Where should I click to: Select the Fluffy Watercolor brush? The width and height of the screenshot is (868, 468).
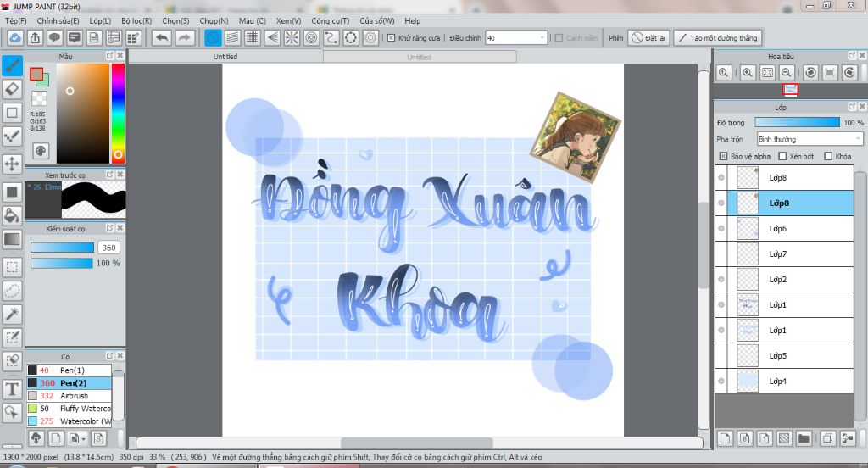70,408
